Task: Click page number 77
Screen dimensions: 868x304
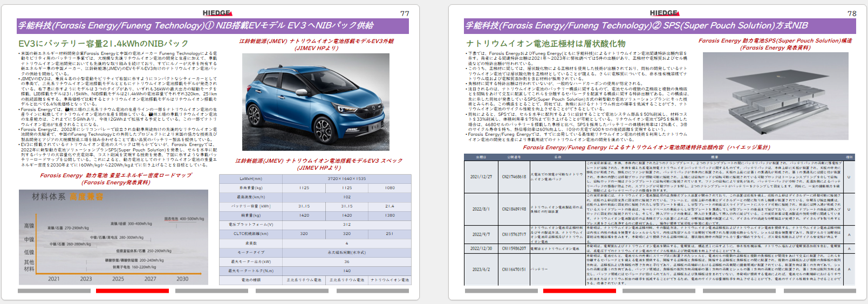Action: (405, 13)
